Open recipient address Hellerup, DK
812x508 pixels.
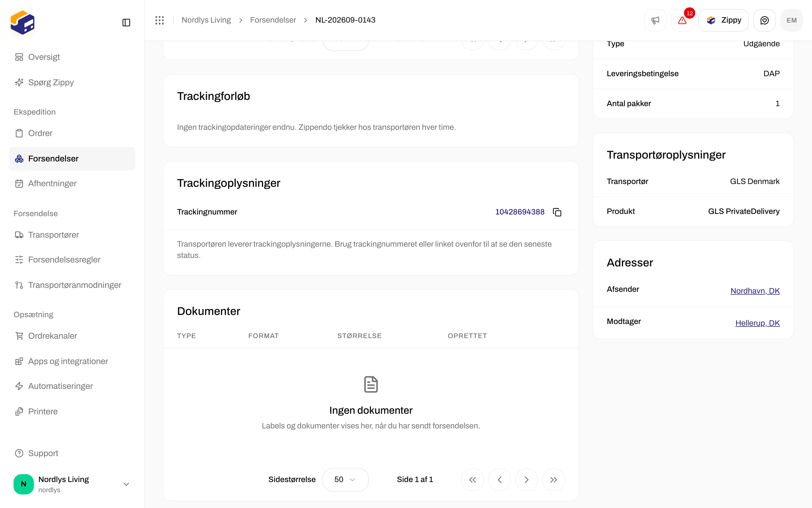[x=757, y=323]
